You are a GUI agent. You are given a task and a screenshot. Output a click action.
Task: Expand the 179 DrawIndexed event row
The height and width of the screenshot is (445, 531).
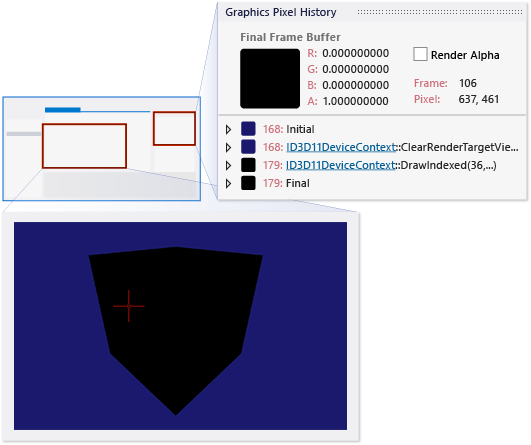pos(229,165)
